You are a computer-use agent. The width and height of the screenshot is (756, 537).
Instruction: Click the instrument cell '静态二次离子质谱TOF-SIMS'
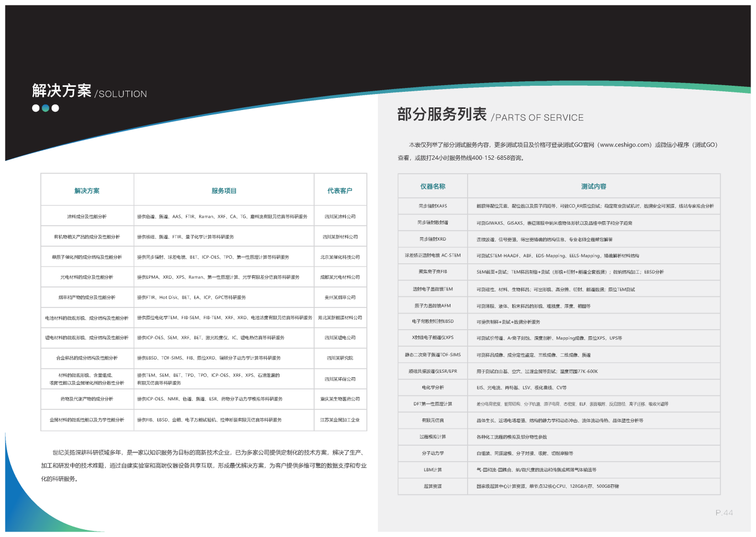pyautogui.click(x=433, y=354)
